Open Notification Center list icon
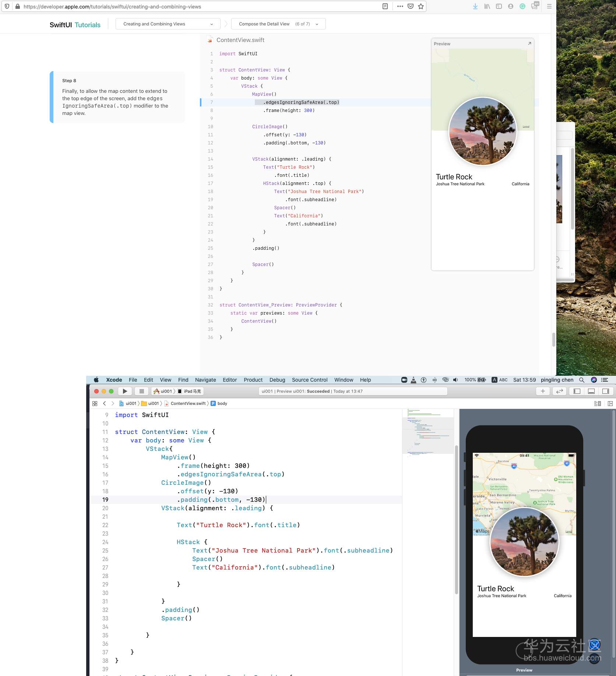Image resolution: width=616 pixels, height=676 pixels. 605,380
